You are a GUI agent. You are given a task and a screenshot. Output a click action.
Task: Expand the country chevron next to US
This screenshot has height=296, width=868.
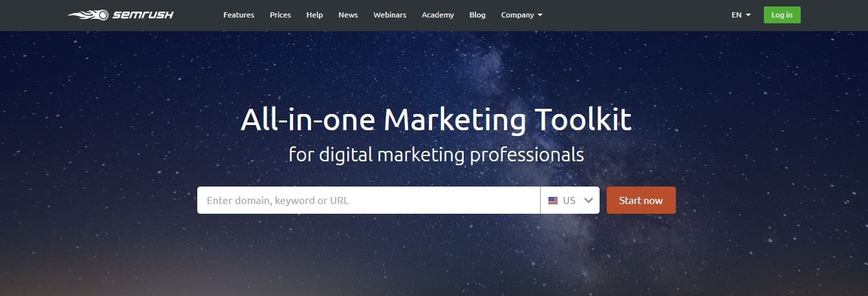[x=589, y=201]
